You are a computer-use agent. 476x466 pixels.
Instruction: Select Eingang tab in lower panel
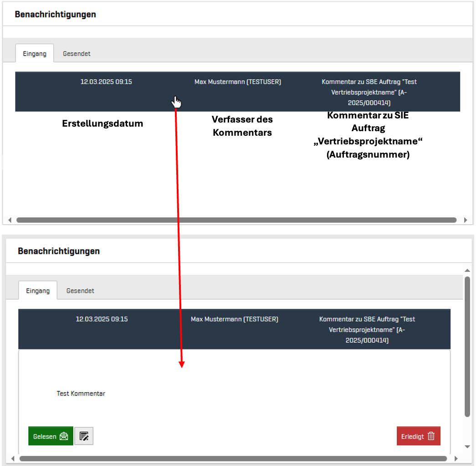tap(38, 291)
